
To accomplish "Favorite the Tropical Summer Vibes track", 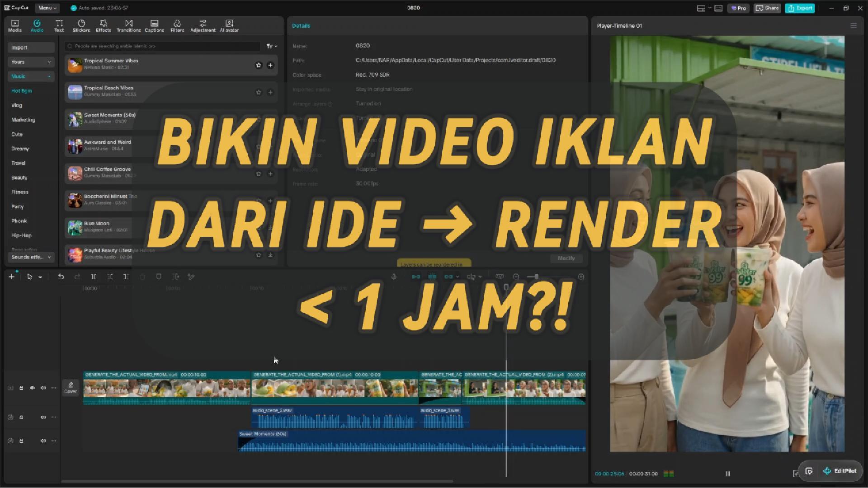I will pos(259,65).
